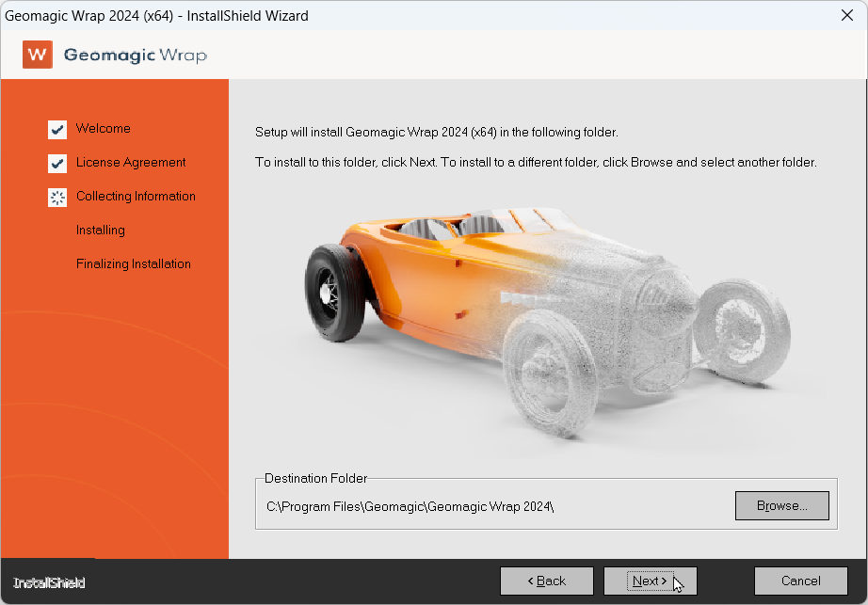Select the License Agreement sidebar entry

129,163
